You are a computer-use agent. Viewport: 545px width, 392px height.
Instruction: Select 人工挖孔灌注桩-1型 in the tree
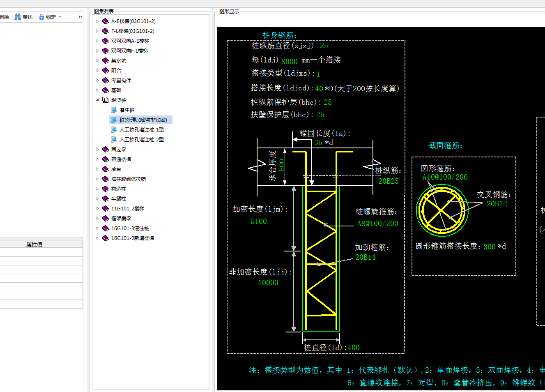[142, 130]
